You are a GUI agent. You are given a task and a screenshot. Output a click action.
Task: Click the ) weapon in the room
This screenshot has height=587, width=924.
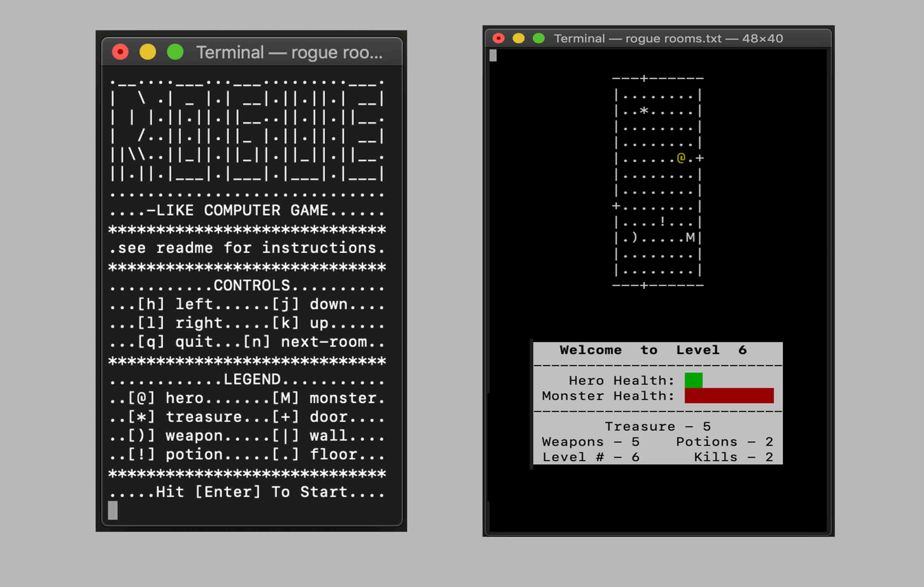(x=635, y=238)
